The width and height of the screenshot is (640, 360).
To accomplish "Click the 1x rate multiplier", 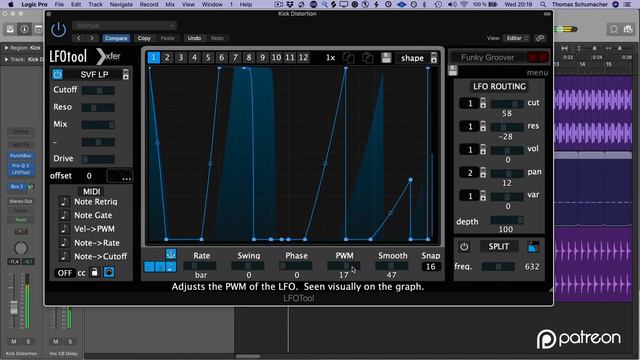I will (x=330, y=58).
